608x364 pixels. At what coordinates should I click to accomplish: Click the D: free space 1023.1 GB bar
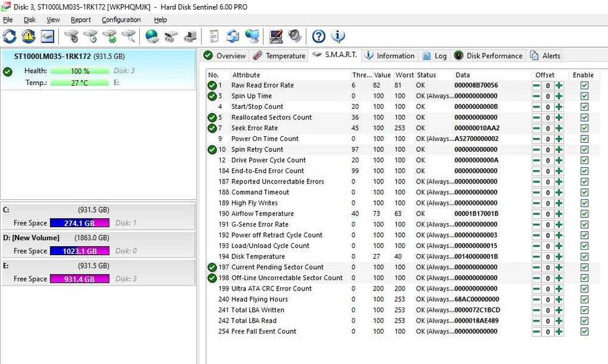tap(80, 251)
